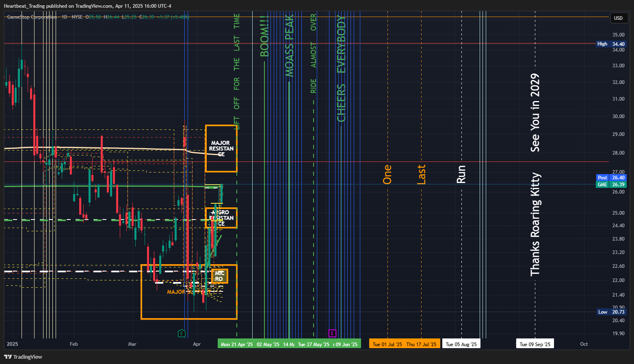Click the green earnings E marker

coord(182,334)
